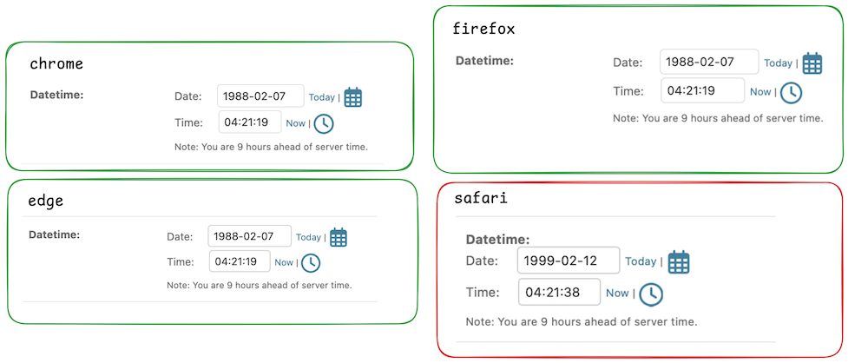Click the Date field in the edge panel
The image size is (868, 363).
[249, 236]
